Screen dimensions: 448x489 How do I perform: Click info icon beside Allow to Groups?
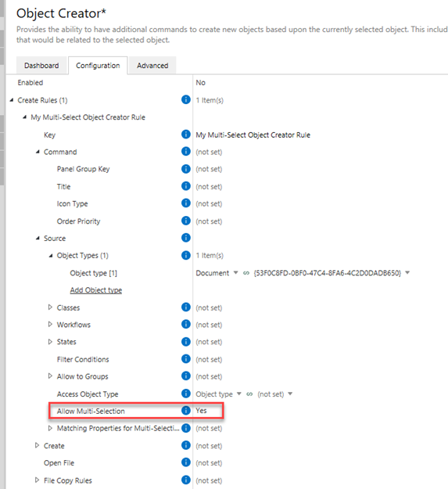pos(185,376)
